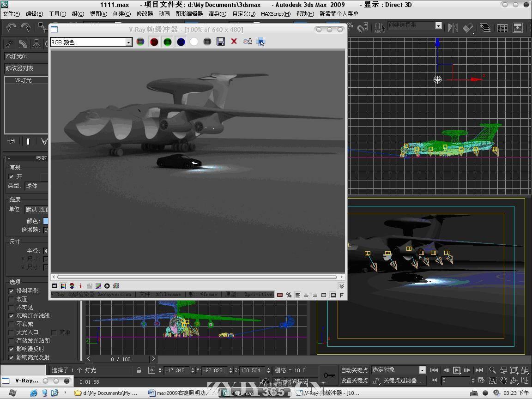Align stamp text left
This screenshot has width=532, height=399.
point(297,295)
